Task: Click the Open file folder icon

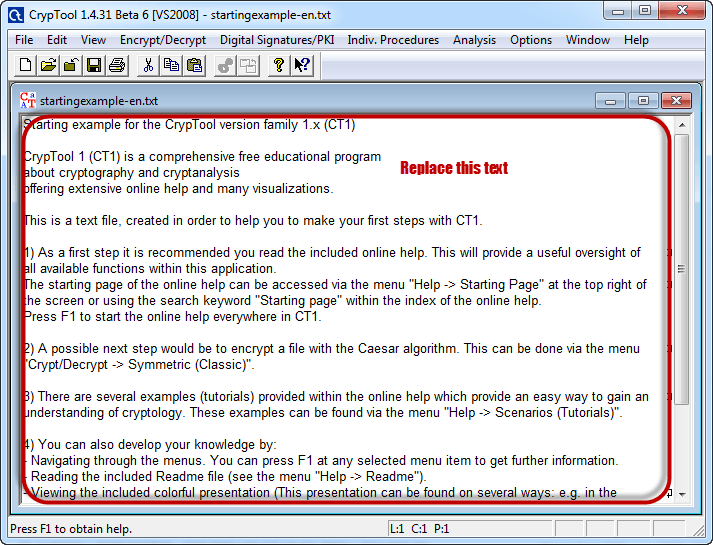Action: pos(48,66)
